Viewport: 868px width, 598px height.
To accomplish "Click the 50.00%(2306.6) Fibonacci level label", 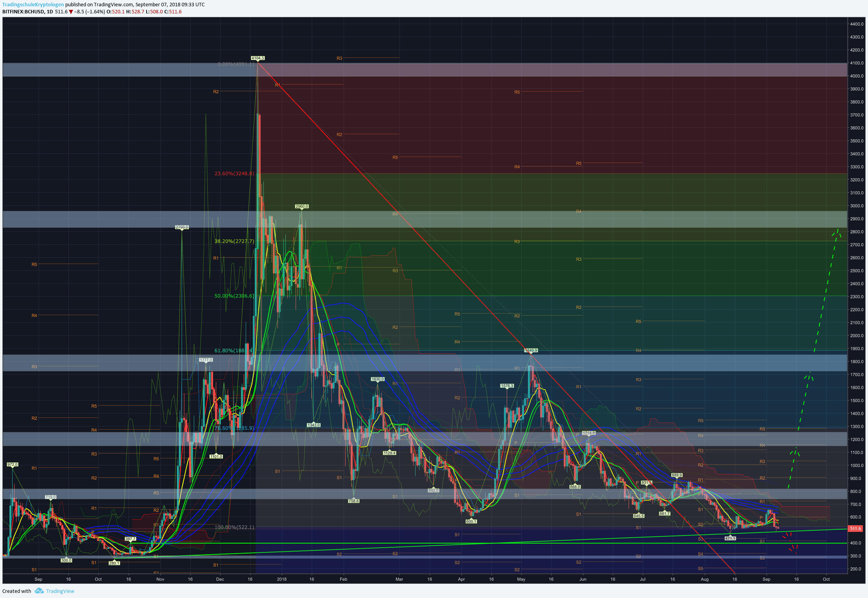I will pos(234,296).
